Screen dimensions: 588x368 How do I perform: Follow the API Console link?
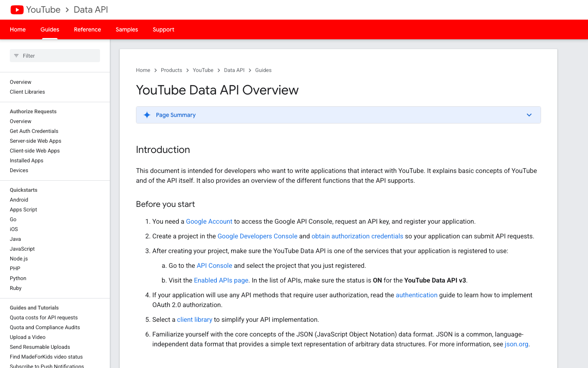click(x=214, y=266)
